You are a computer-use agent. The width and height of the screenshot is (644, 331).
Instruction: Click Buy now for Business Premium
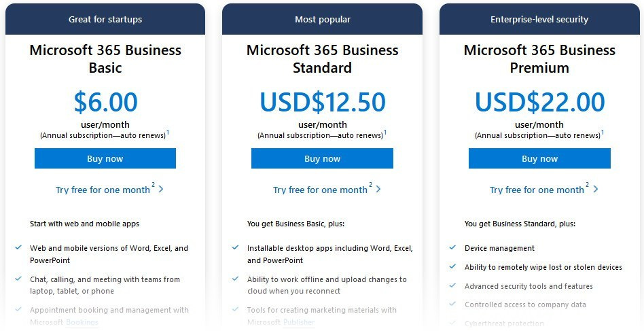539,158
